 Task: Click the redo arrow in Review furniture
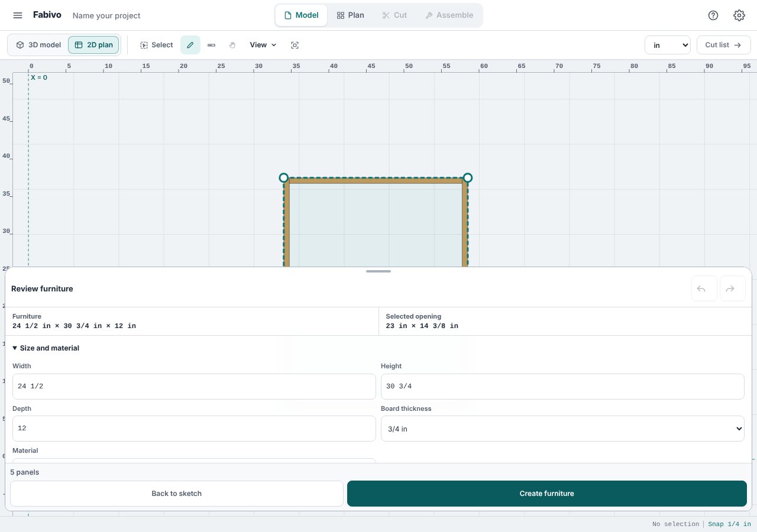coord(733,288)
